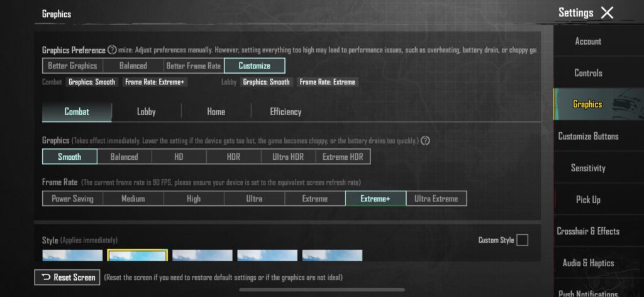Open the help icon beside Graphics description
The height and width of the screenshot is (297, 644).
426,140
